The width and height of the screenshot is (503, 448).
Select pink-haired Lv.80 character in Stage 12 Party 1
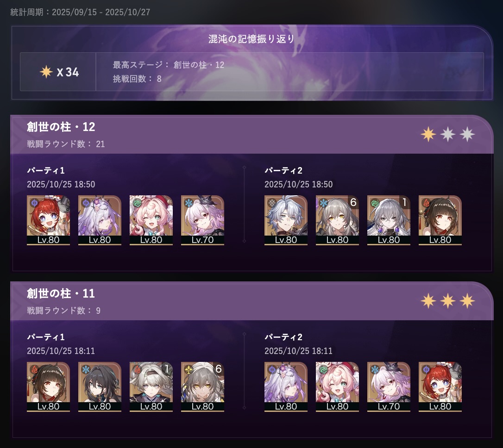(x=151, y=220)
